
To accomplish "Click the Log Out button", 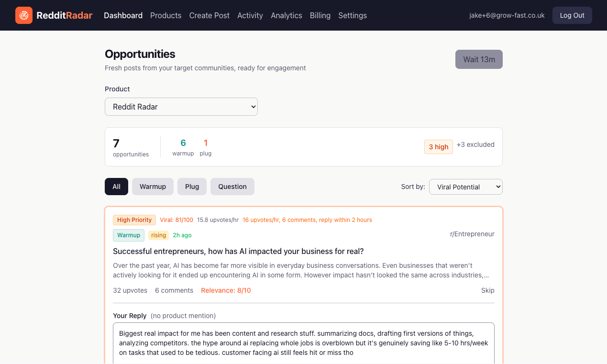I will [x=572, y=15].
